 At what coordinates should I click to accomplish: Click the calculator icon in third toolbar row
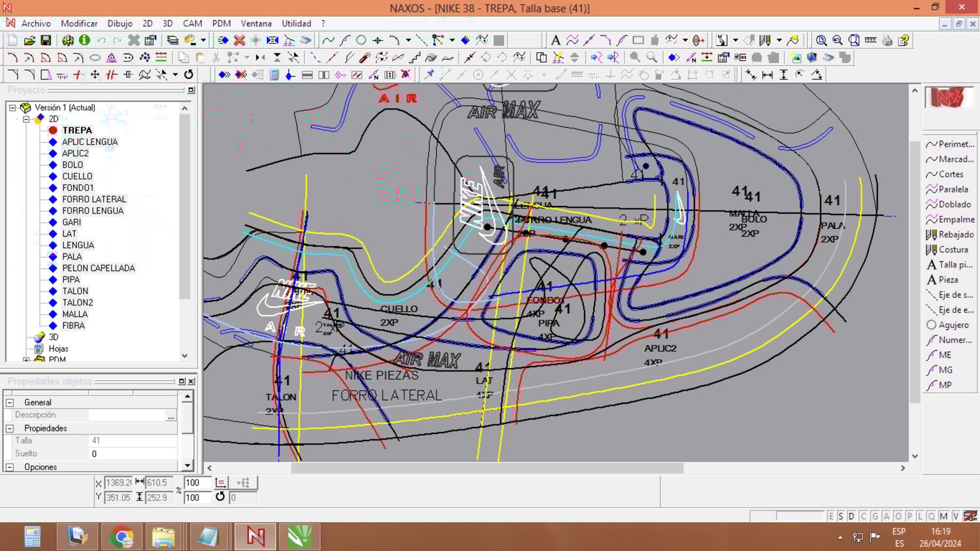tap(274, 75)
